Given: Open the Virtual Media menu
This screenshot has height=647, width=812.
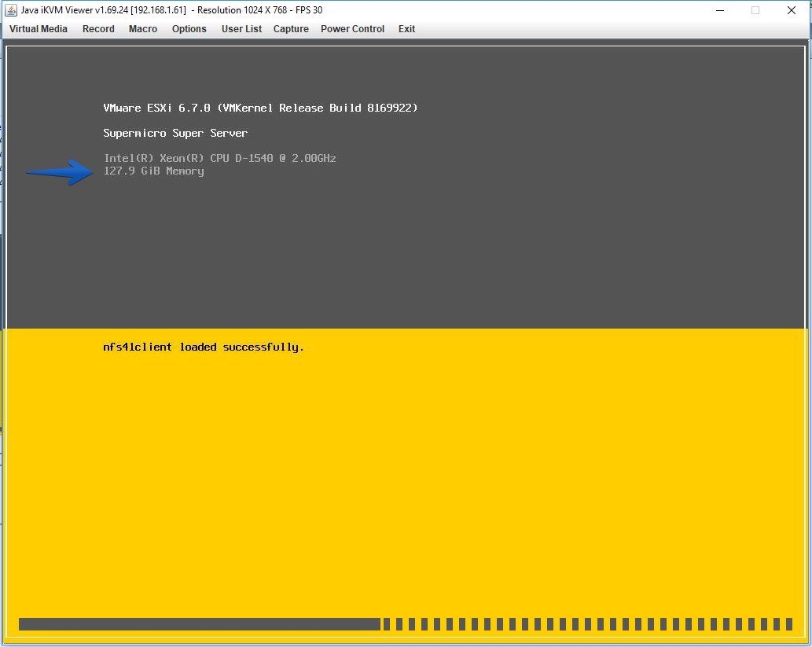Looking at the screenshot, I should 39,29.
